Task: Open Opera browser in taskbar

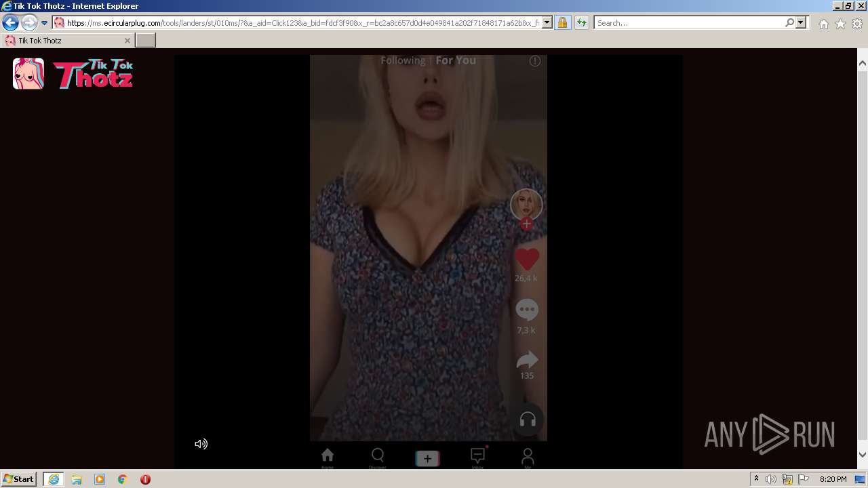Action: 145,479
